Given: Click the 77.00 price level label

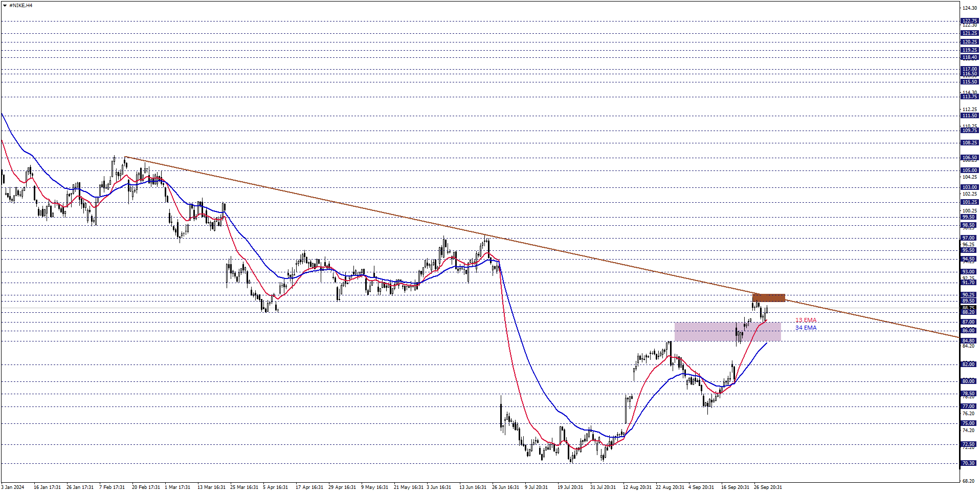Looking at the screenshot, I should (969, 406).
